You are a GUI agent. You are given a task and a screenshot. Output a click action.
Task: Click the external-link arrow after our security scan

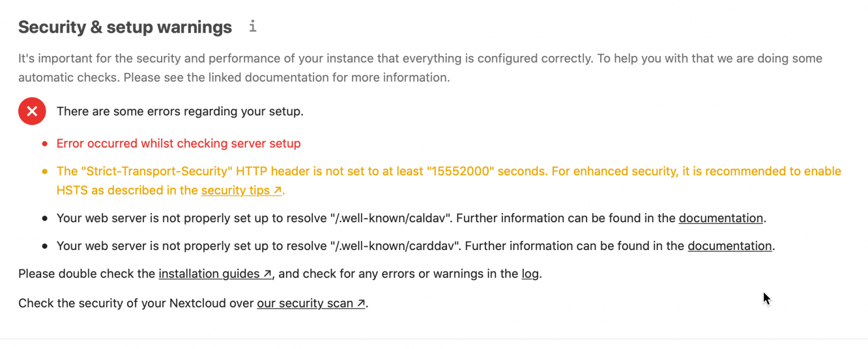tap(361, 303)
